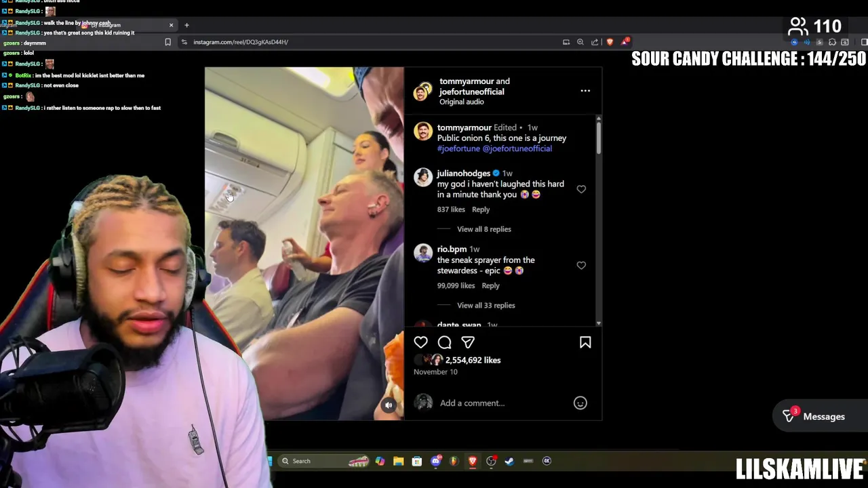The height and width of the screenshot is (488, 868).
Task: View 837 likes on julianohodges' comment
Action: coord(451,209)
